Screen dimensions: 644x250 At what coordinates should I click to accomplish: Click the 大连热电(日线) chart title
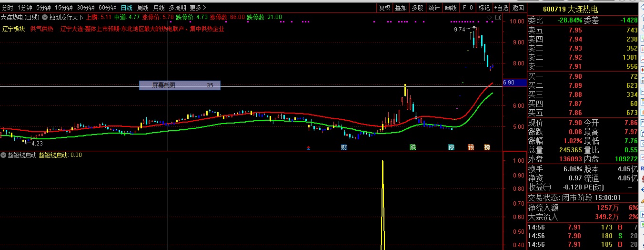(x=20, y=17)
